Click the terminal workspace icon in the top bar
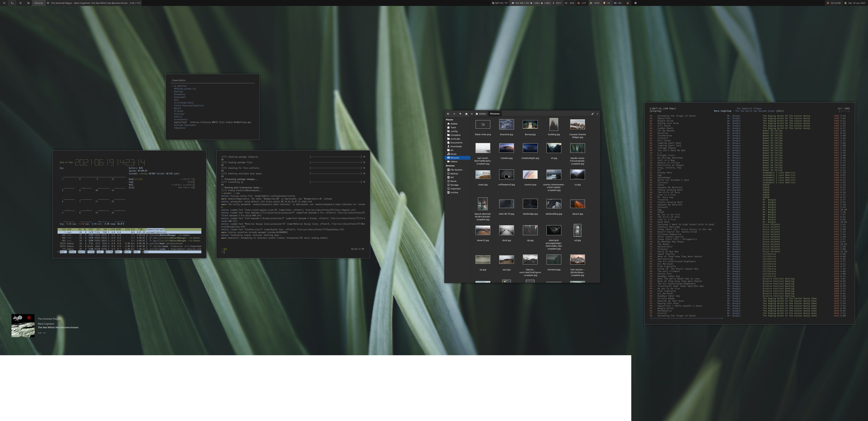 click(x=12, y=3)
